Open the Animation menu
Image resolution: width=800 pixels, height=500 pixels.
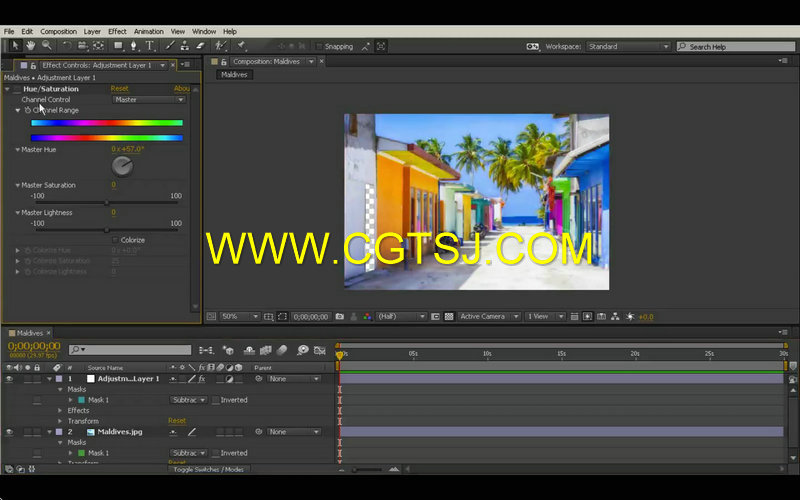pos(148,31)
